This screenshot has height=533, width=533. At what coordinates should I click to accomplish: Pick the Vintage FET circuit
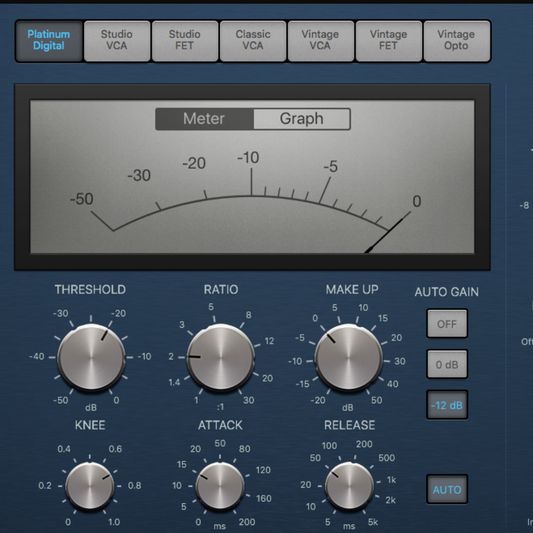[389, 41]
